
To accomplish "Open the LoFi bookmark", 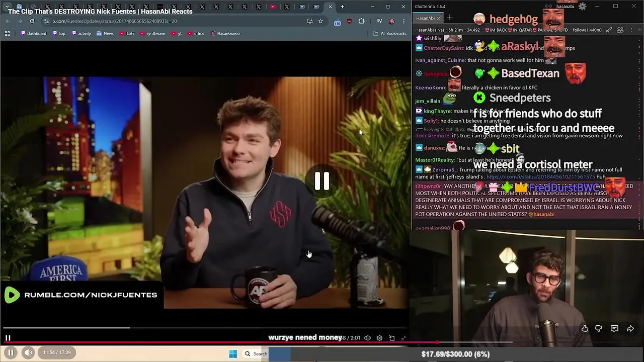I will point(127,33).
